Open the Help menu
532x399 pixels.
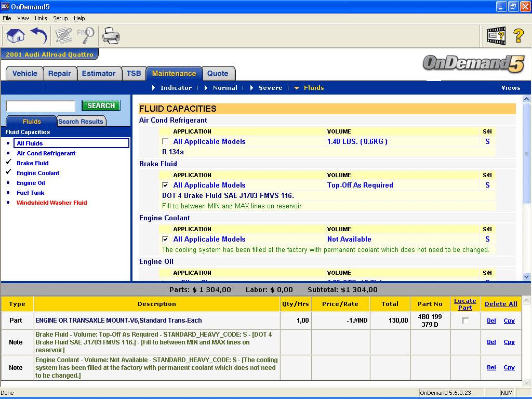pyautogui.click(x=79, y=18)
